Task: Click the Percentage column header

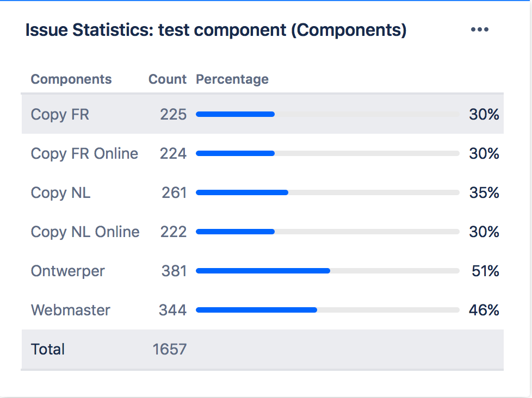Action: tap(232, 79)
